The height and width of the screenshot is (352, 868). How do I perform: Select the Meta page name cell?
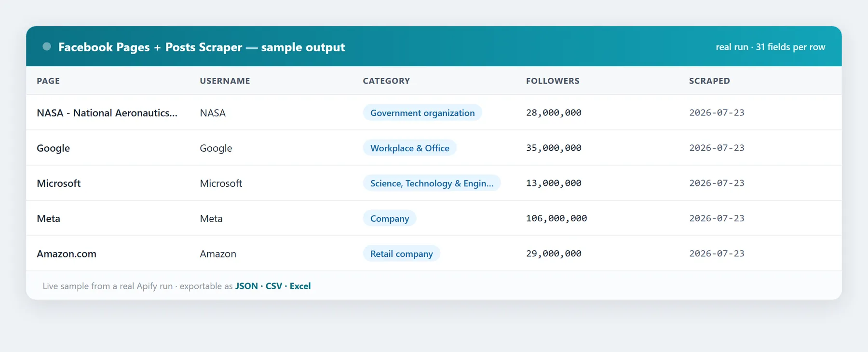pos(48,218)
